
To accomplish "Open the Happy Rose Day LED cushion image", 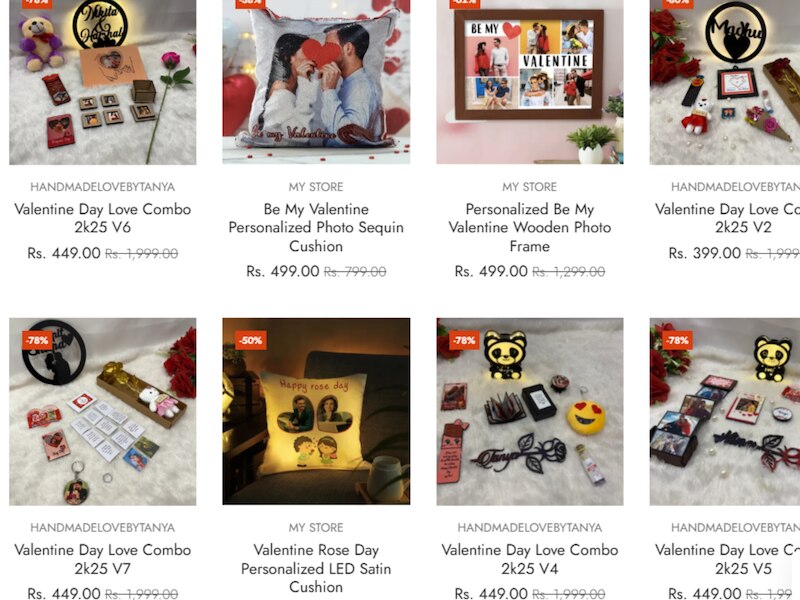I will click(316, 412).
